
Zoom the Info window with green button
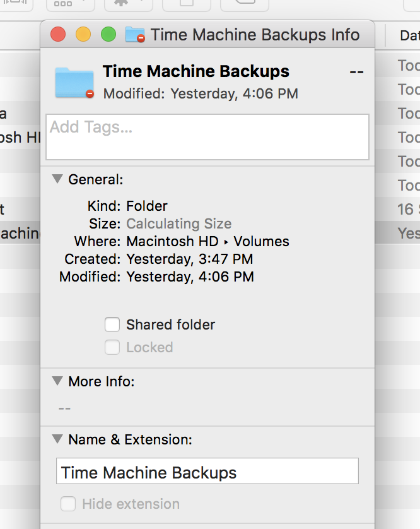click(108, 35)
